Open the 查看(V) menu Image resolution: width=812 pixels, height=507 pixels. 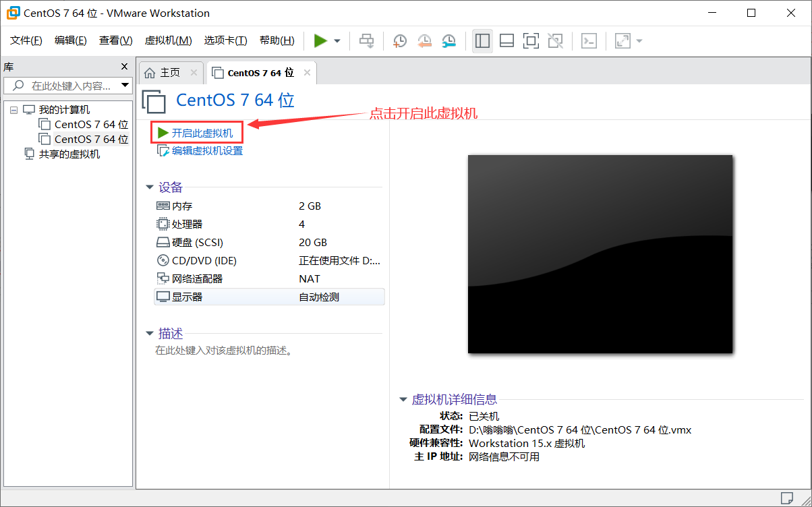pyautogui.click(x=116, y=40)
